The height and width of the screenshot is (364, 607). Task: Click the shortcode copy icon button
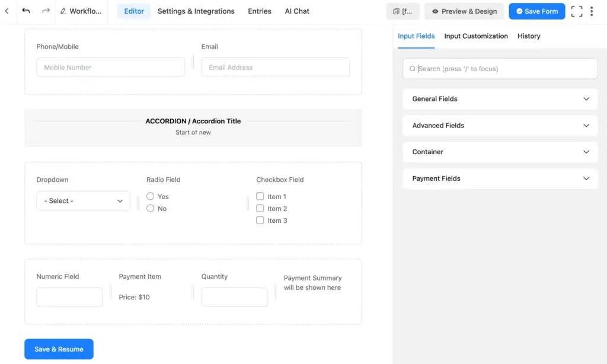coord(402,11)
